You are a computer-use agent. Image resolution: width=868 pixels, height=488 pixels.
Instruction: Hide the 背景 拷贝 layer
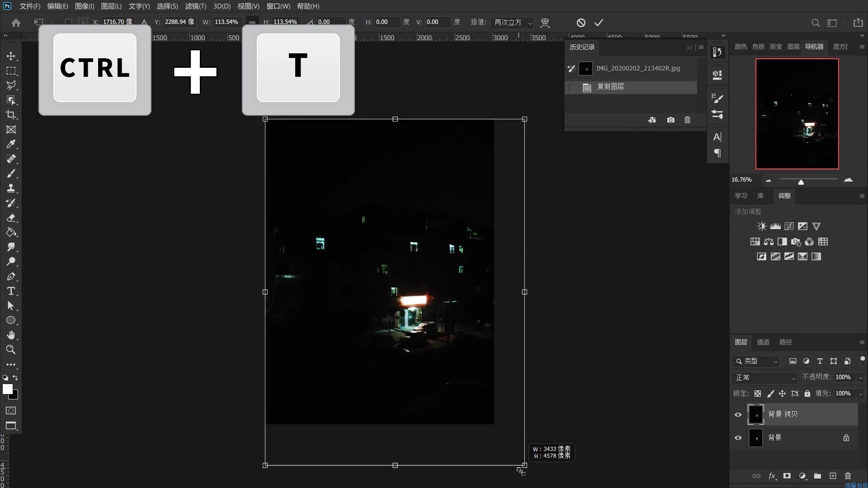click(738, 414)
